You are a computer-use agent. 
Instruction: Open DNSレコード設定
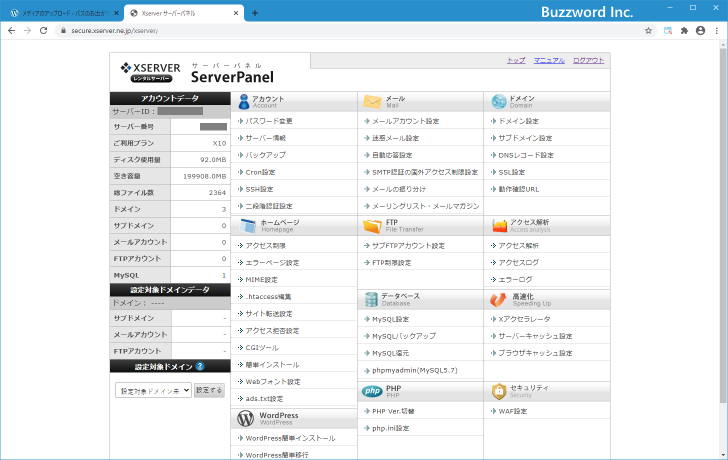526,155
